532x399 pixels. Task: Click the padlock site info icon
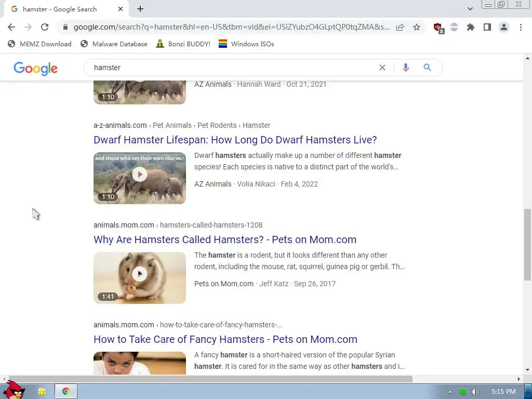(x=65, y=27)
